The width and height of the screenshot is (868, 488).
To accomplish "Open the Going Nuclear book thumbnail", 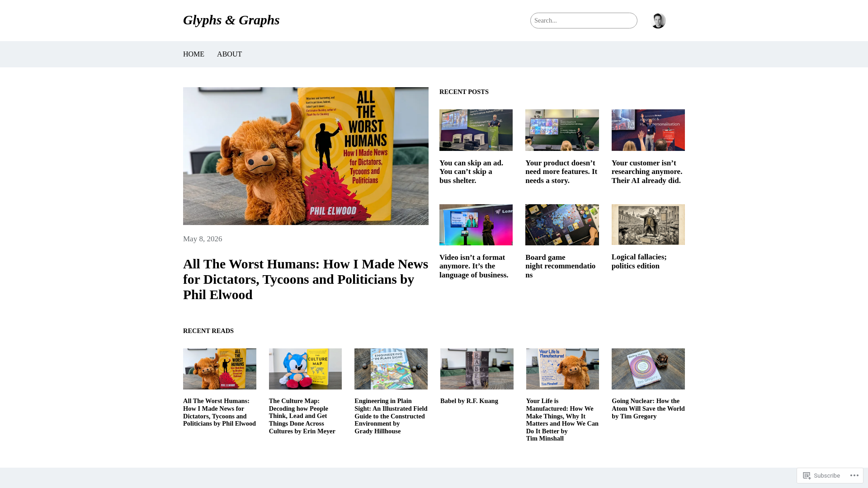I will (648, 369).
